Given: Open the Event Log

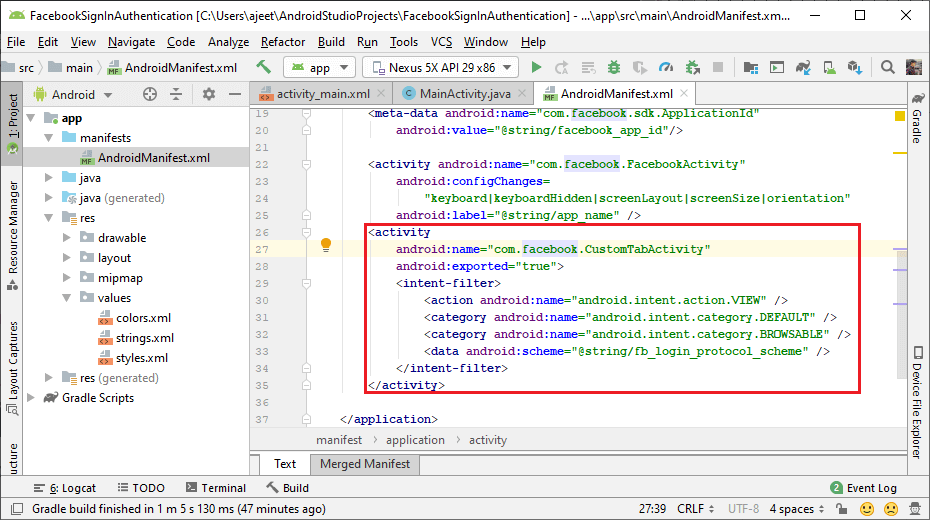Looking at the screenshot, I should [863, 488].
